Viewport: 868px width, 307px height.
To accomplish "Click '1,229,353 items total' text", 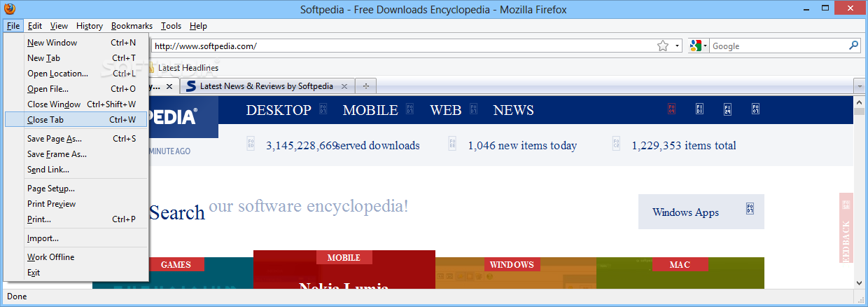I will (684, 146).
